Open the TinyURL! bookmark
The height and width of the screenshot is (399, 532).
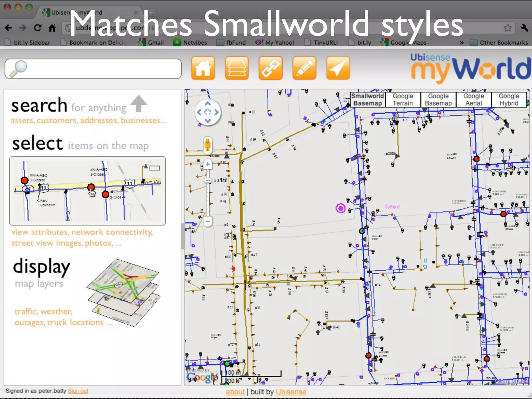click(321, 42)
